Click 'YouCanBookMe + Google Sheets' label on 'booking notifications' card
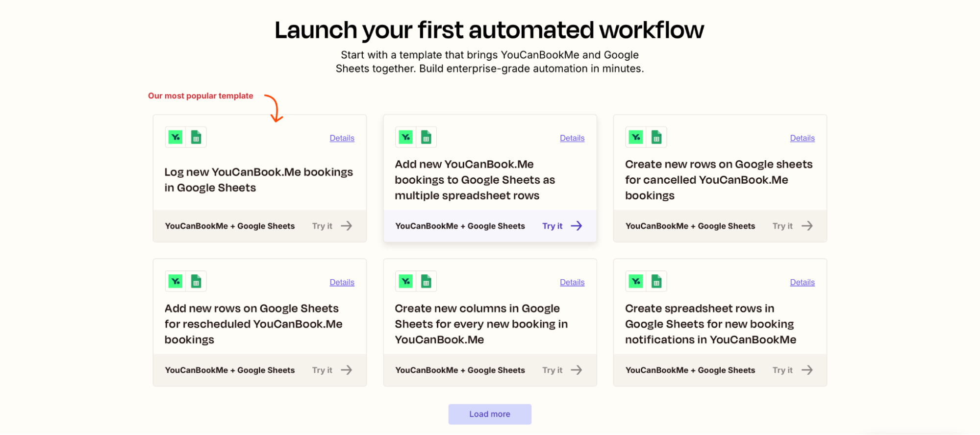980x435 pixels. click(x=690, y=370)
